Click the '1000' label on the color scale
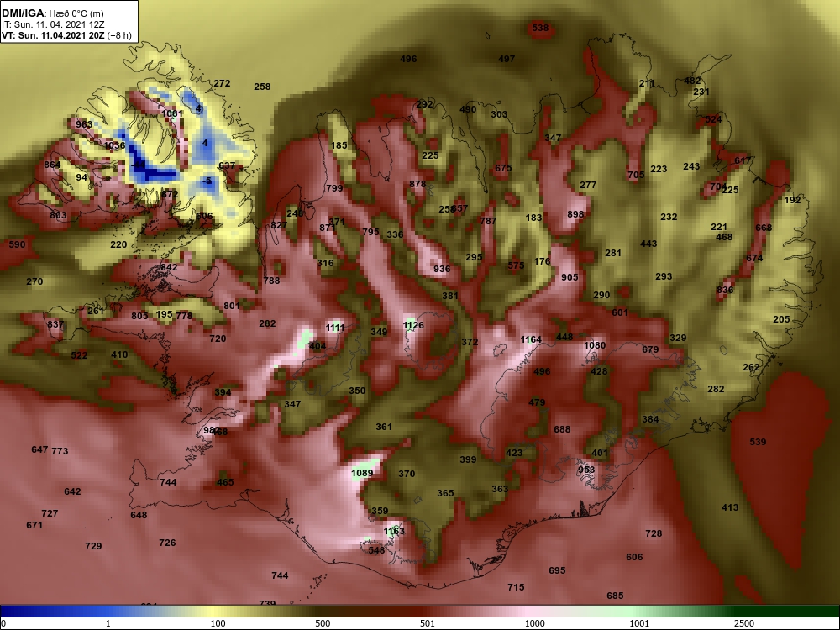 click(534, 623)
